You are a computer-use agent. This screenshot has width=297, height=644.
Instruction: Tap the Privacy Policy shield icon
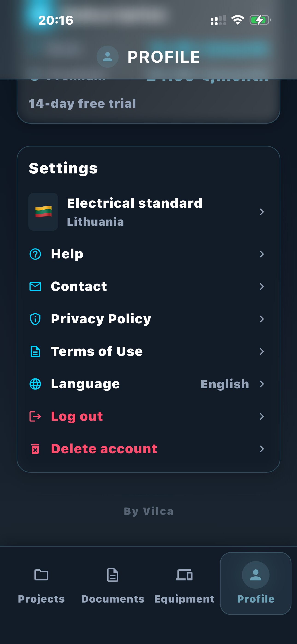tap(35, 319)
